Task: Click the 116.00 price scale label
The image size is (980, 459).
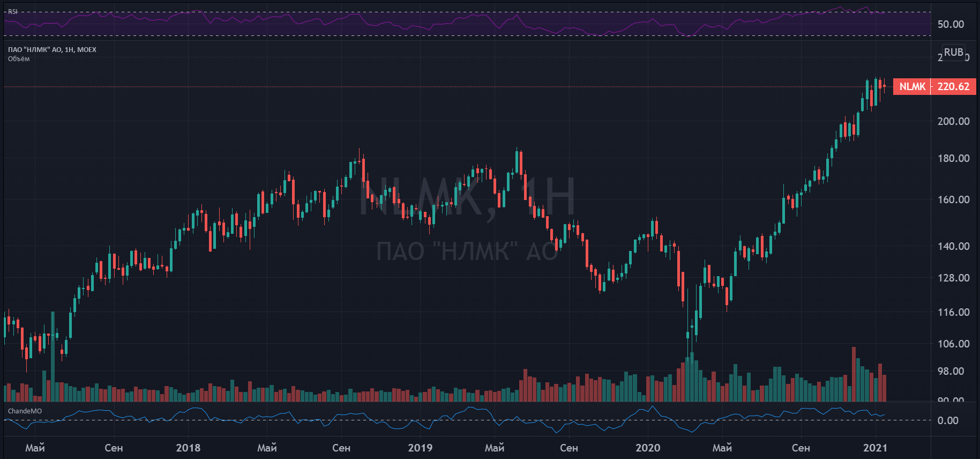Action: point(953,312)
